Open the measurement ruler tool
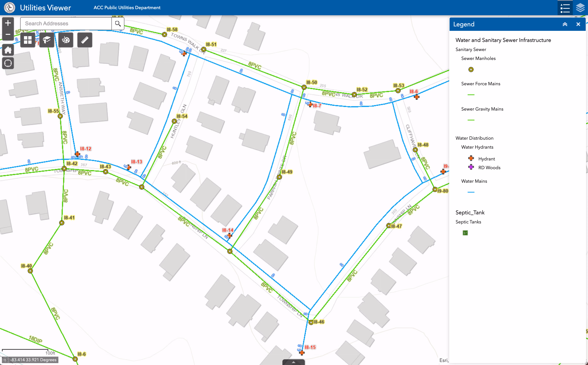 85,40
